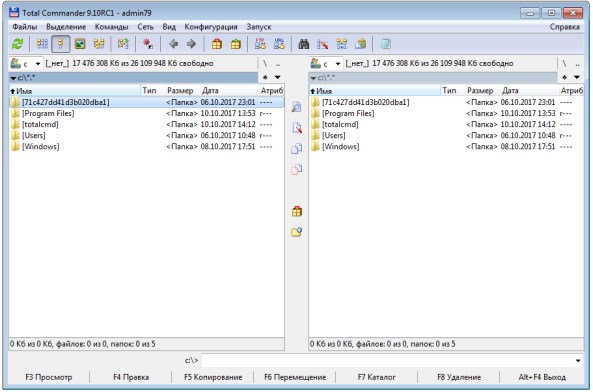The width and height of the screenshot is (593, 392).
Task: Select [Program Files] in the left panel
Action: 146,113
